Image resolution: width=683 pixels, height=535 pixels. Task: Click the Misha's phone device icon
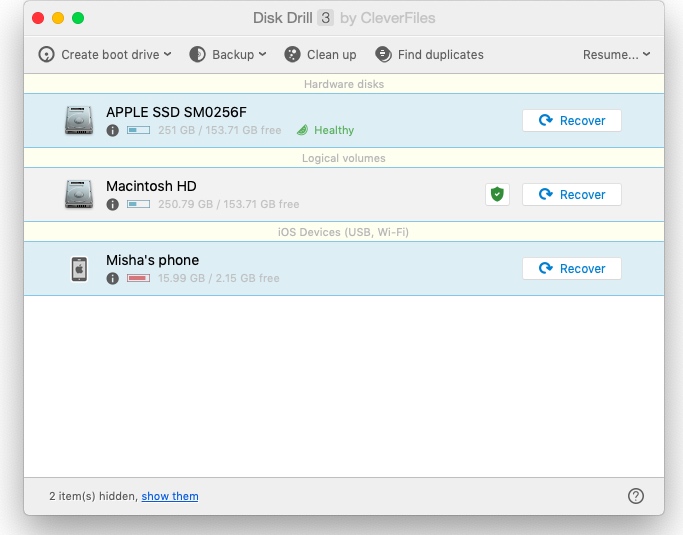coord(79,269)
